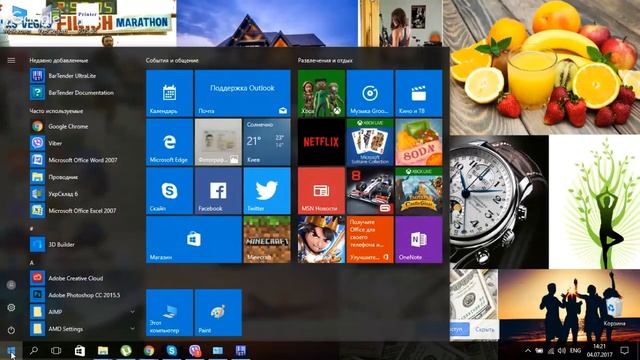Screen dimensions: 640x360
Task: Open File Explorer on the taskbar
Action: click(102, 351)
